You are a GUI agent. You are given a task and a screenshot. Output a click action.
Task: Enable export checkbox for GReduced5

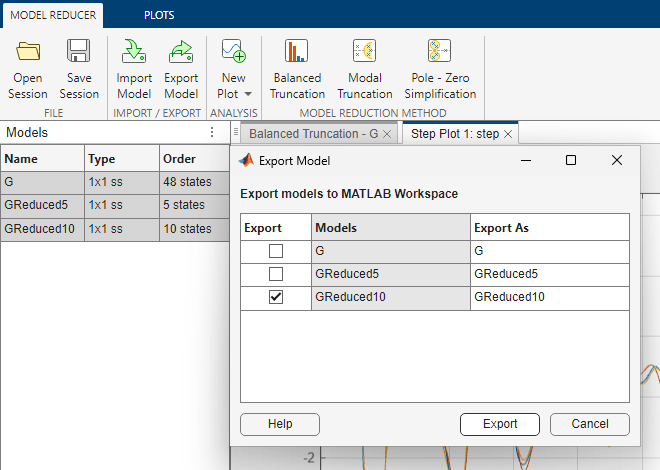pyautogui.click(x=276, y=274)
